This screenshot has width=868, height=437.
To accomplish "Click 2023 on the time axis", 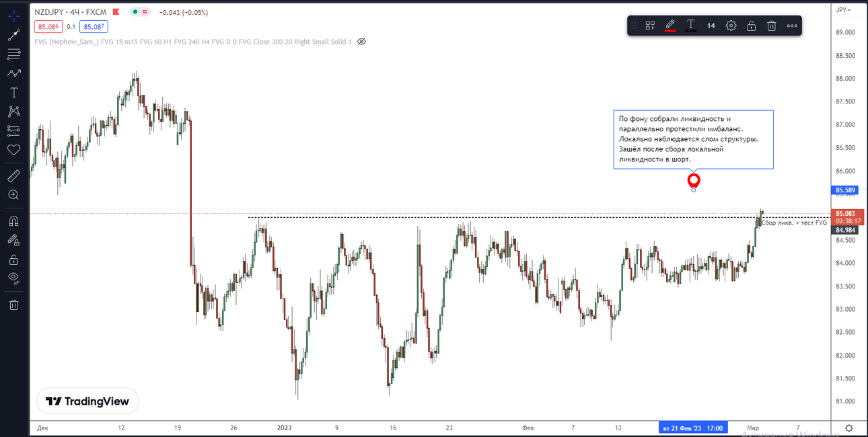I will click(285, 428).
